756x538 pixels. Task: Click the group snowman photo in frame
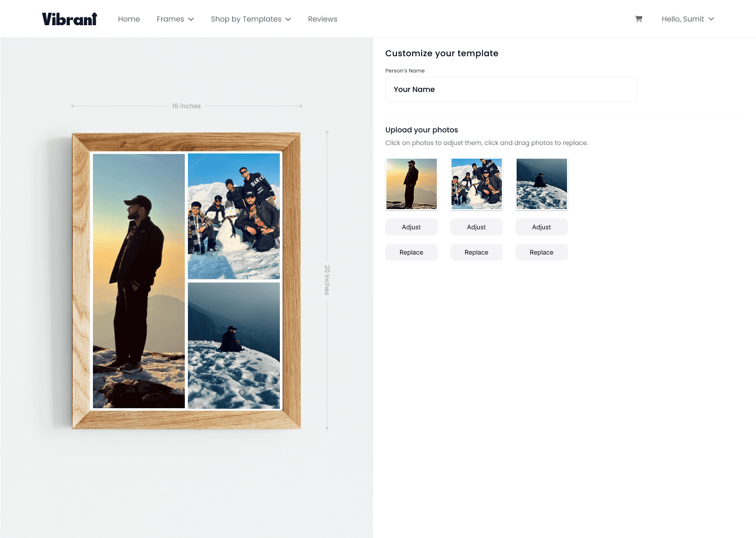click(x=234, y=216)
